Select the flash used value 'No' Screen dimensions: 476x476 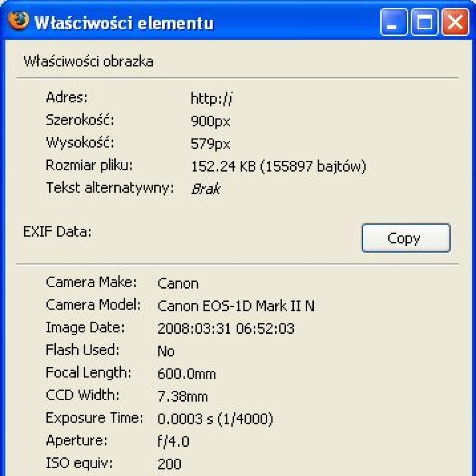click(166, 351)
